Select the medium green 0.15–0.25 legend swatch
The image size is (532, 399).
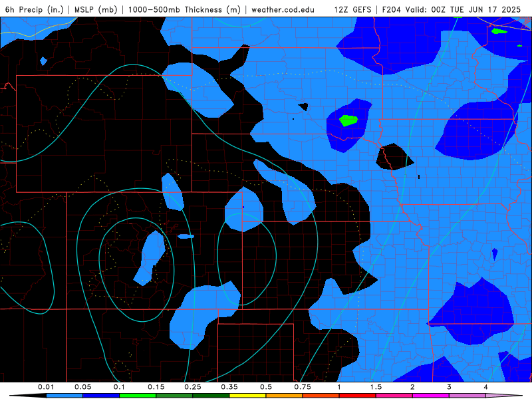[x=174, y=396]
